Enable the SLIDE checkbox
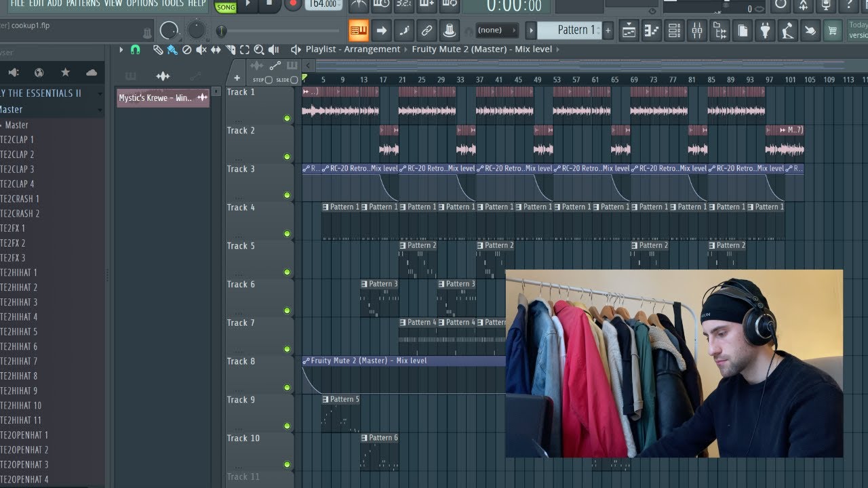The height and width of the screenshot is (488, 868). (294, 80)
